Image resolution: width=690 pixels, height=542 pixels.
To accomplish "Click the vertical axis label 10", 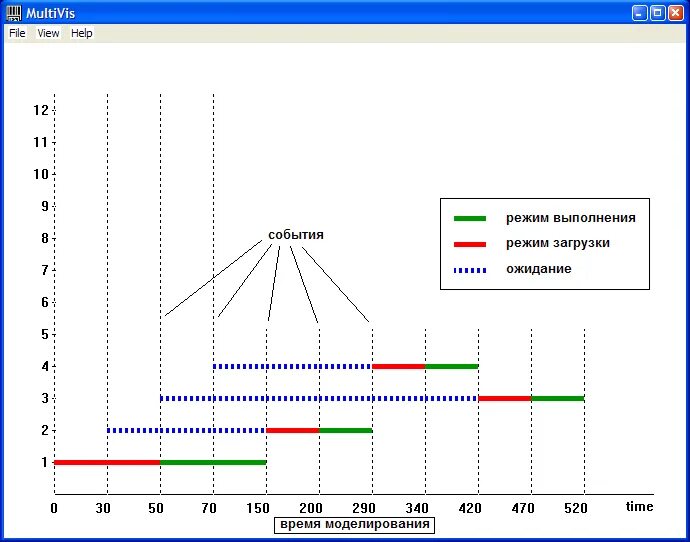I will (x=41, y=174).
